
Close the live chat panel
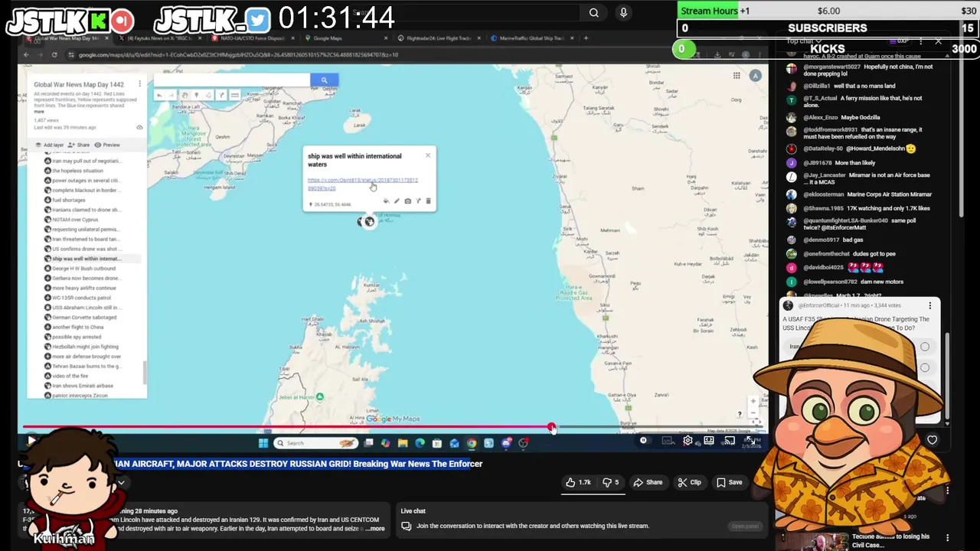tap(938, 41)
